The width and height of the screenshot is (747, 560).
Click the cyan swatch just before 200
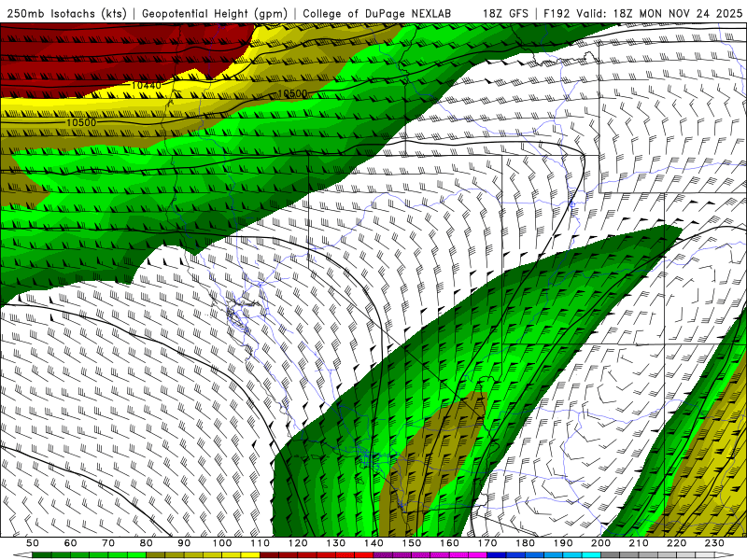point(592,555)
